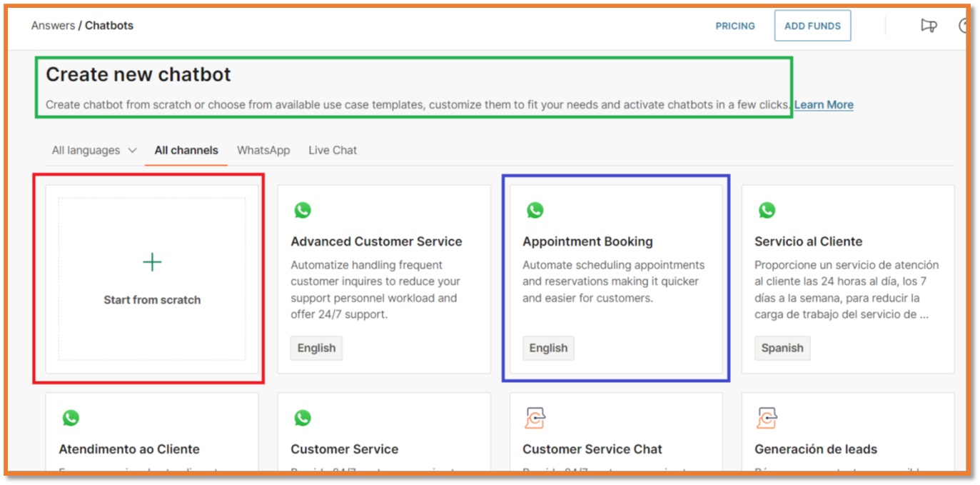Click the plus icon to start from scratch

[152, 262]
